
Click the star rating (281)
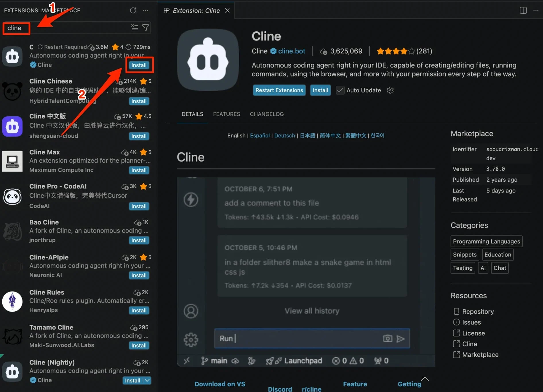point(404,51)
